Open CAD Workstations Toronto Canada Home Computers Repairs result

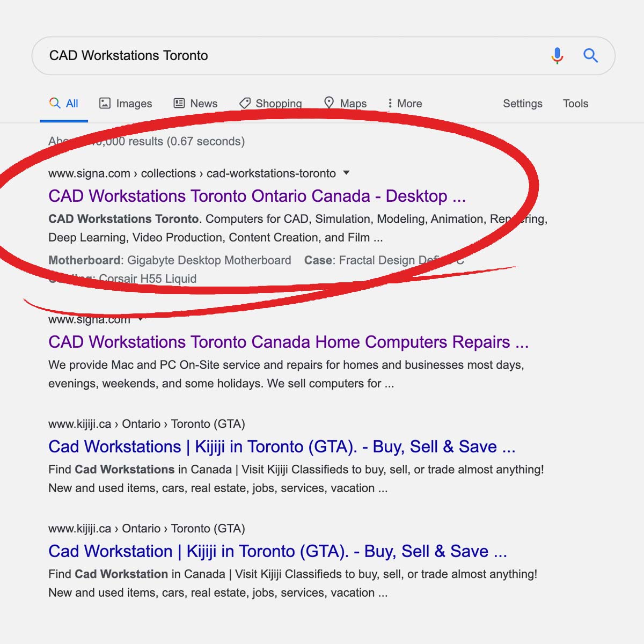click(289, 342)
